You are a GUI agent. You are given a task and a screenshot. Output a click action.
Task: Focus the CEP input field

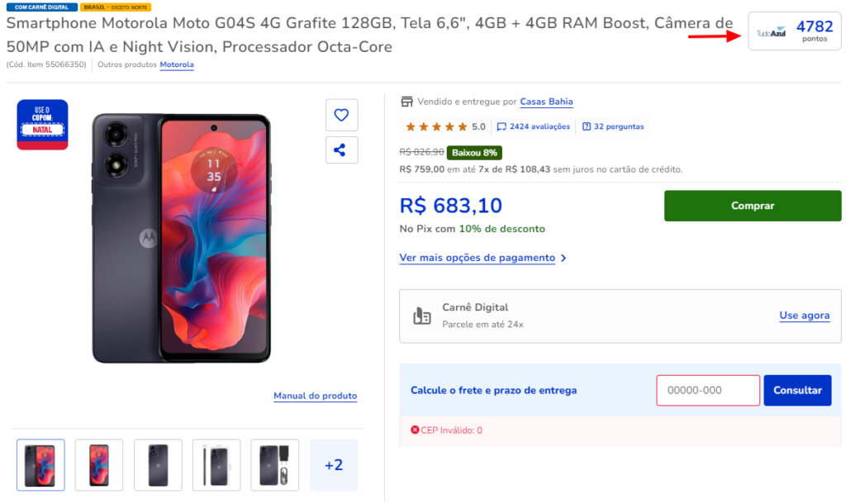click(707, 390)
